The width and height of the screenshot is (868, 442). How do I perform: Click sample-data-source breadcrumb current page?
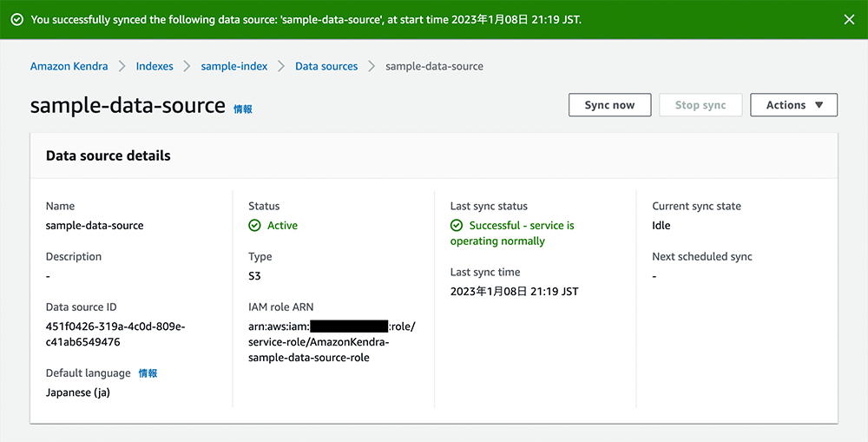(435, 67)
